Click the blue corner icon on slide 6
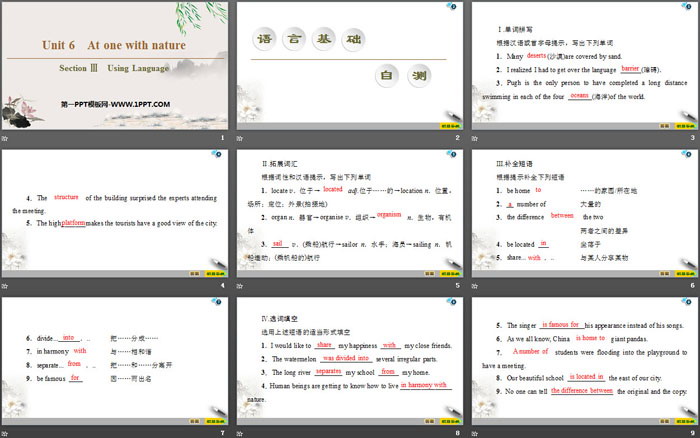 [x=687, y=154]
